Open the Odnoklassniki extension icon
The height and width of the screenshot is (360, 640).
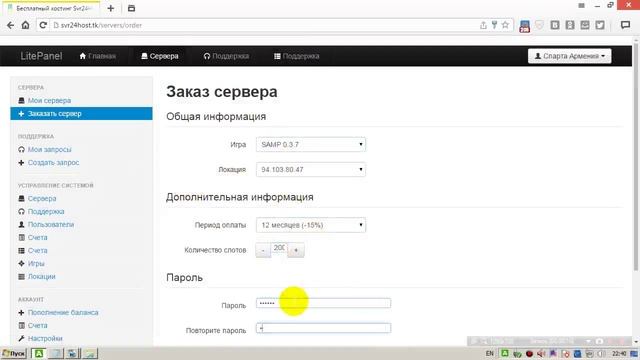[570, 25]
